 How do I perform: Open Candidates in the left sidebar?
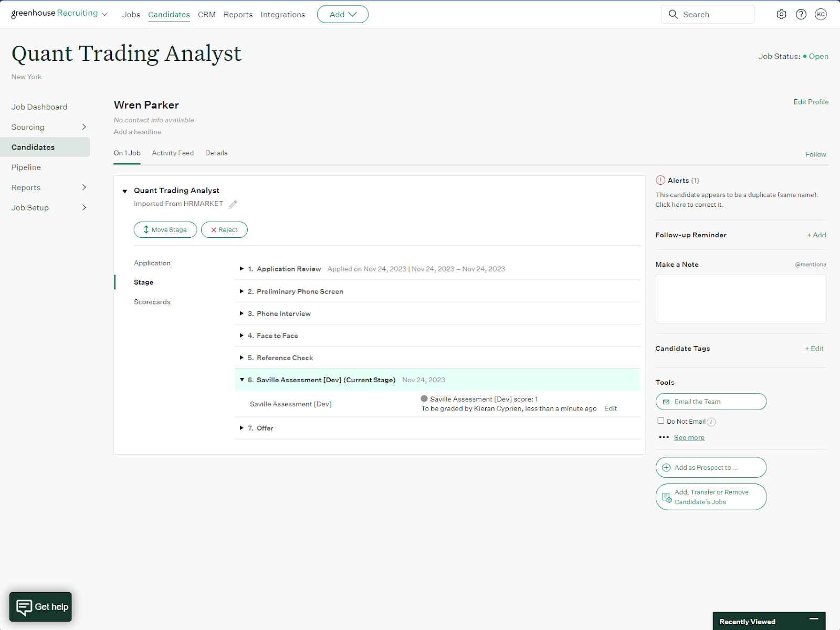coord(45,147)
